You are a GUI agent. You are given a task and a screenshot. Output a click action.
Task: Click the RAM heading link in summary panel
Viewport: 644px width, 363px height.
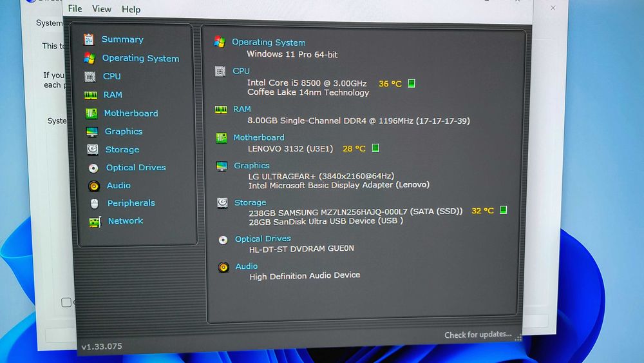[242, 109]
